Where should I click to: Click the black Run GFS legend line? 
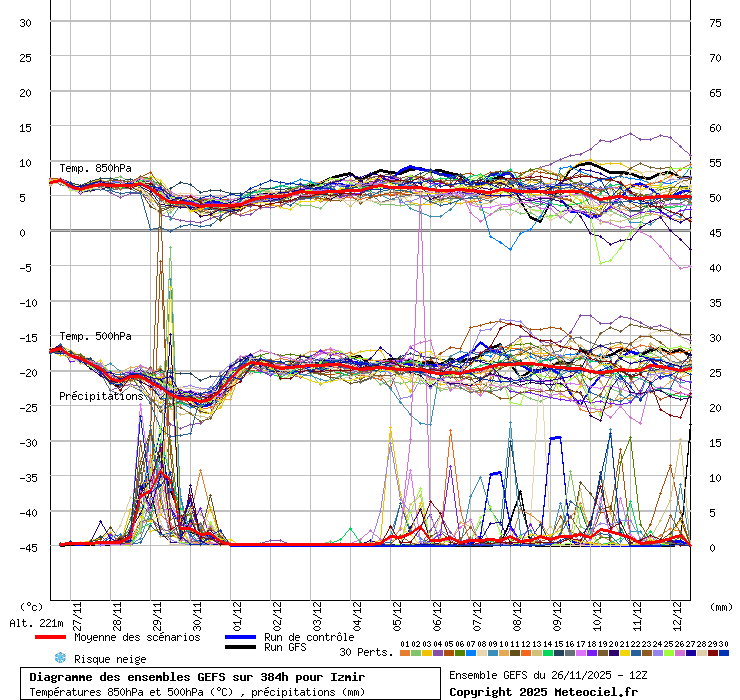[240, 647]
